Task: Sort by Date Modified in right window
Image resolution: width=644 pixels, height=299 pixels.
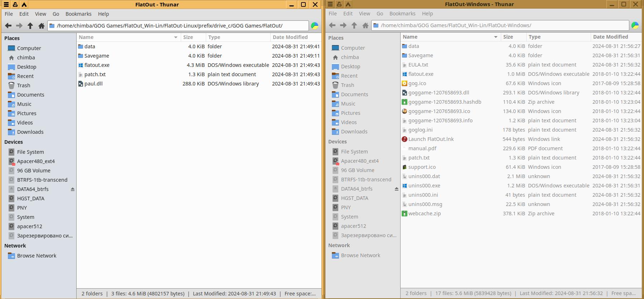Action: click(616, 37)
